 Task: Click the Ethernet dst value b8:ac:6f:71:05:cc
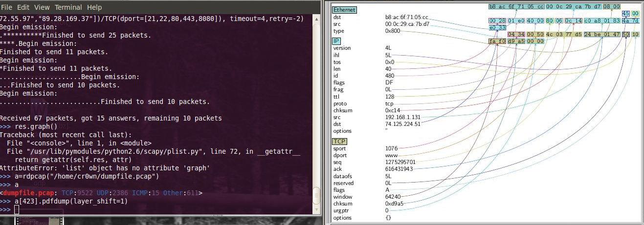click(406, 18)
